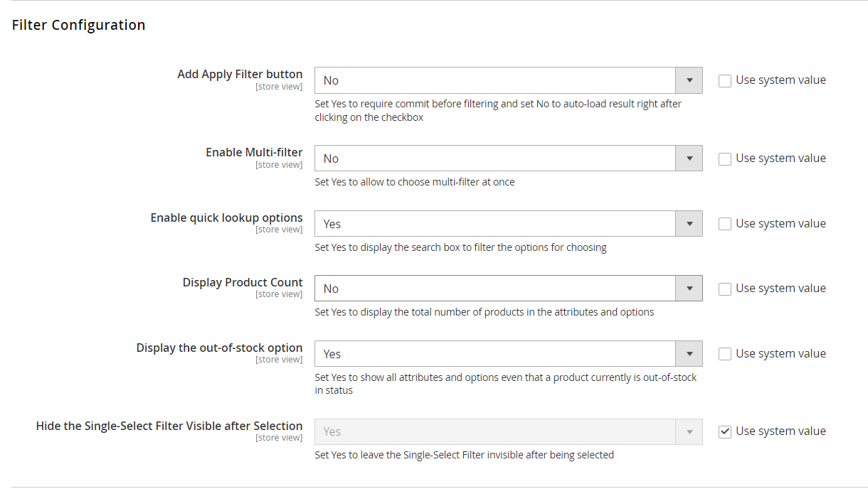The height and width of the screenshot is (489, 868).
Task: Click the disabled Hide the Single-Select Filter dropdown
Action: pyautogui.click(x=508, y=431)
